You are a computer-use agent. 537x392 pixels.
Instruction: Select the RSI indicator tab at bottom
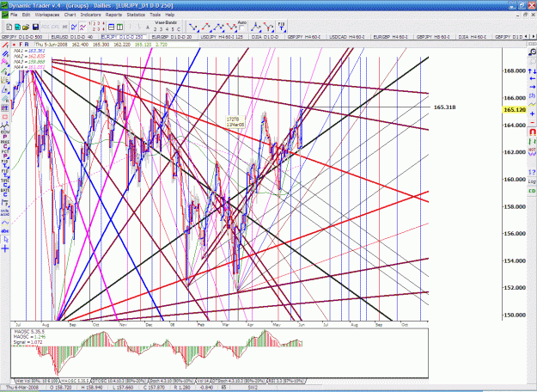[x=287, y=381]
